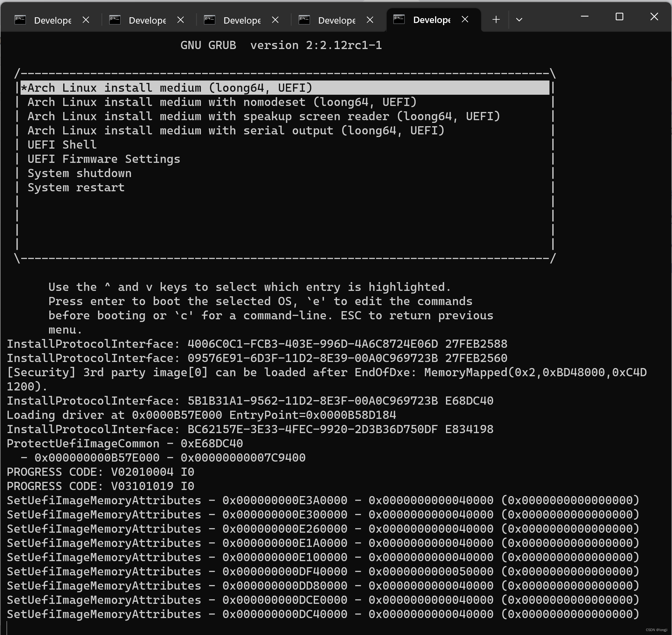
Task: Click the terminal icon on first tab
Action: coord(20,20)
